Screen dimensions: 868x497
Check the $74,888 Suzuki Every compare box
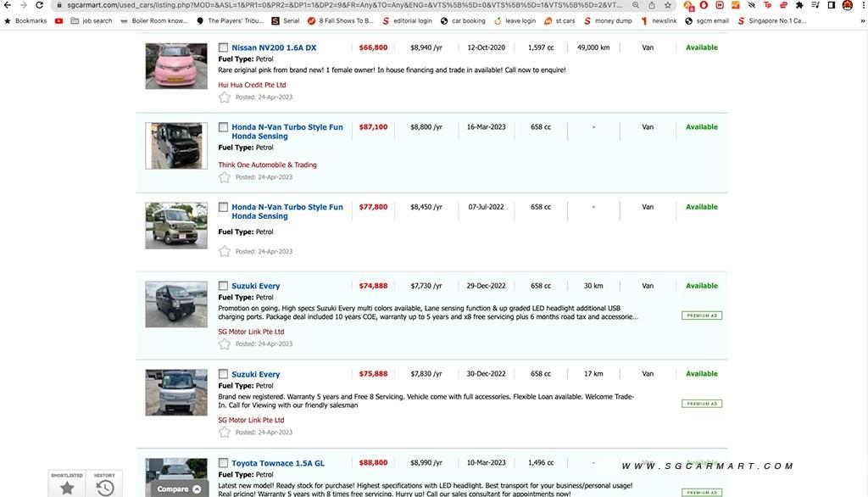pos(224,287)
